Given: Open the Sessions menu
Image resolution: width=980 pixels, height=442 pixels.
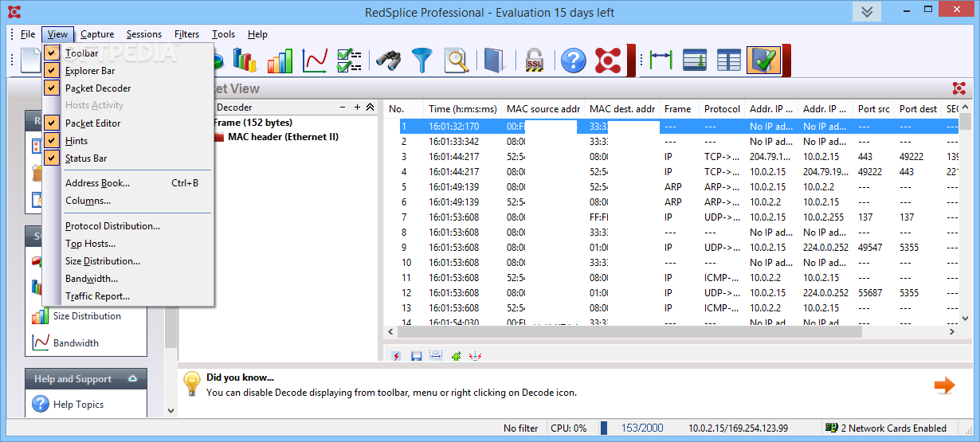Looking at the screenshot, I should (144, 34).
